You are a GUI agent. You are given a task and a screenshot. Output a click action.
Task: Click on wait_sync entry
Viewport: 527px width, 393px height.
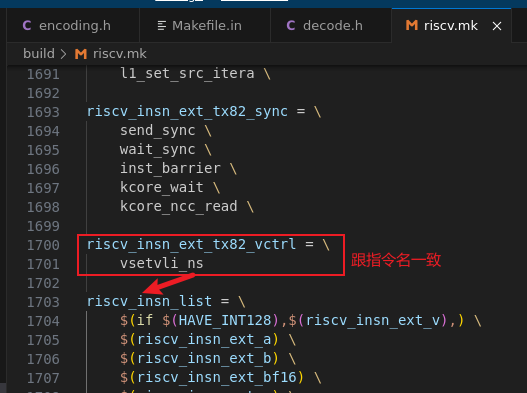pos(158,150)
